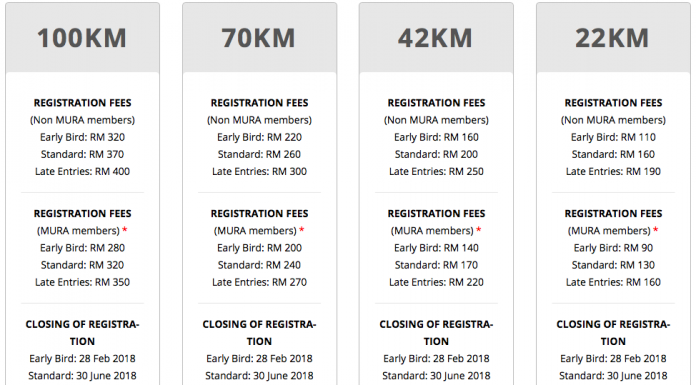Image resolution: width=696 pixels, height=385 pixels.
Task: Click 22KM Early Bird RM 110 price
Action: 613,137
